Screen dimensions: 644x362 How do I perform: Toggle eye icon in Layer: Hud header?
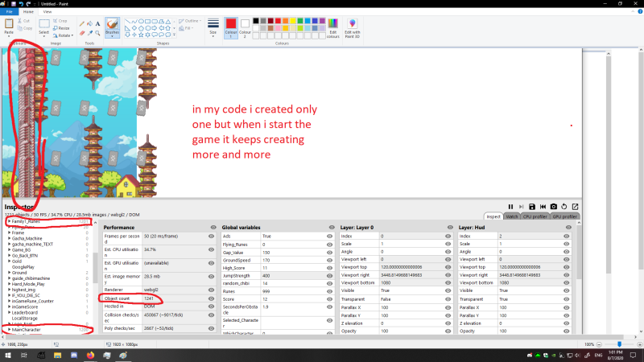pyautogui.click(x=568, y=228)
